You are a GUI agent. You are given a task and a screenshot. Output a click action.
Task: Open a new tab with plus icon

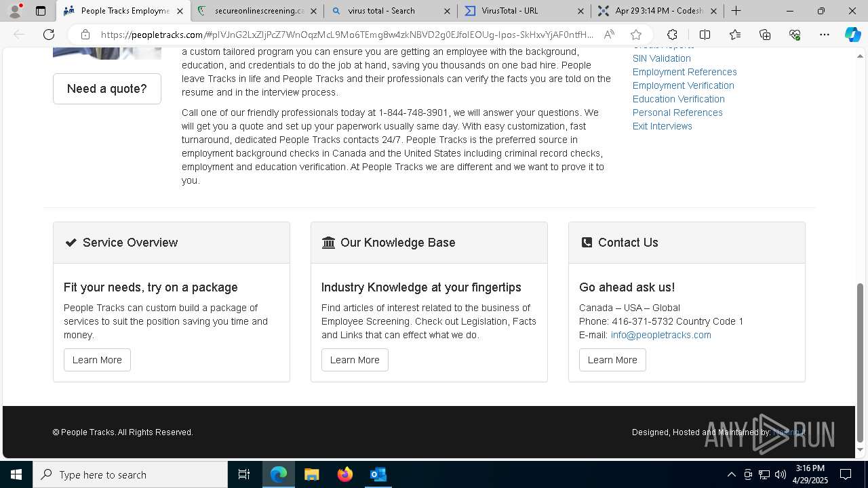(736, 11)
